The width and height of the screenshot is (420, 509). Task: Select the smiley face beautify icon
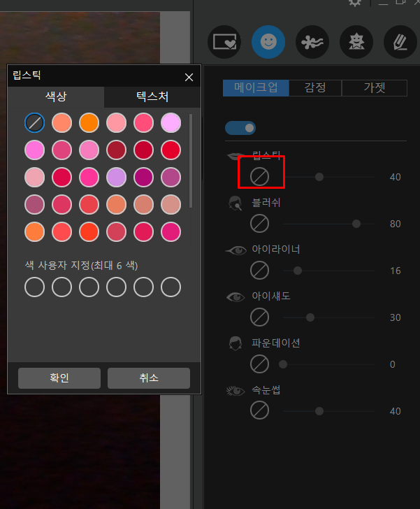[x=268, y=42]
